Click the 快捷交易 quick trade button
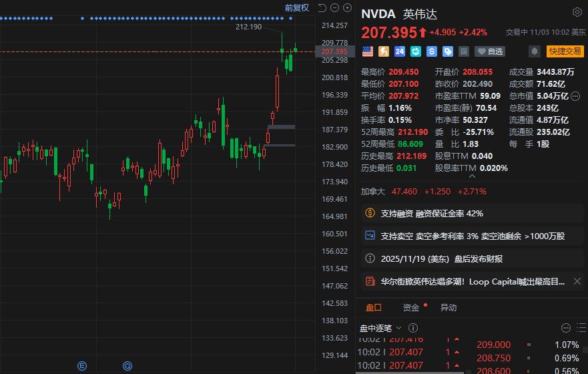The height and width of the screenshot is (374, 588). click(x=564, y=51)
